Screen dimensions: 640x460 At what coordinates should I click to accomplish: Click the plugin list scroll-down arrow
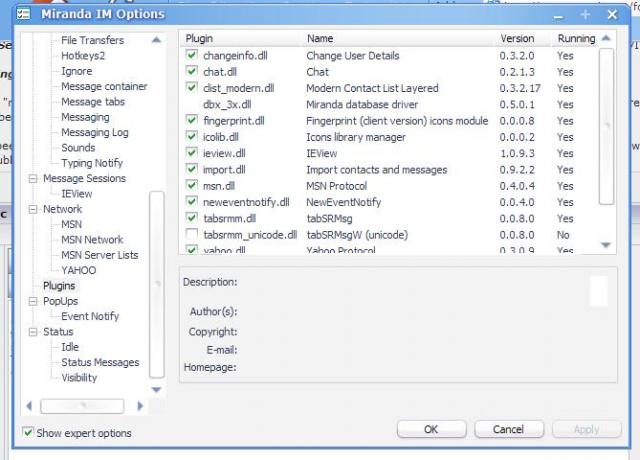(x=606, y=244)
